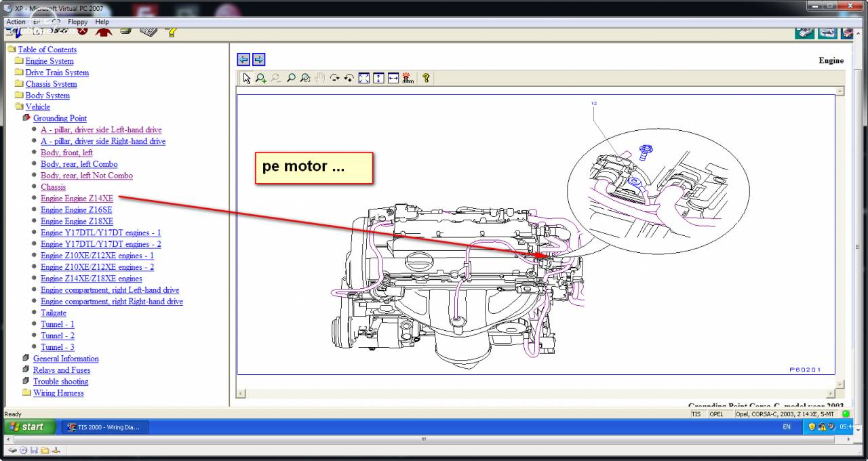Click 'Opel, CORSA-C, 2003, Z 14 XE, 5-MT' status text
The height and width of the screenshot is (461, 868).
click(787, 414)
